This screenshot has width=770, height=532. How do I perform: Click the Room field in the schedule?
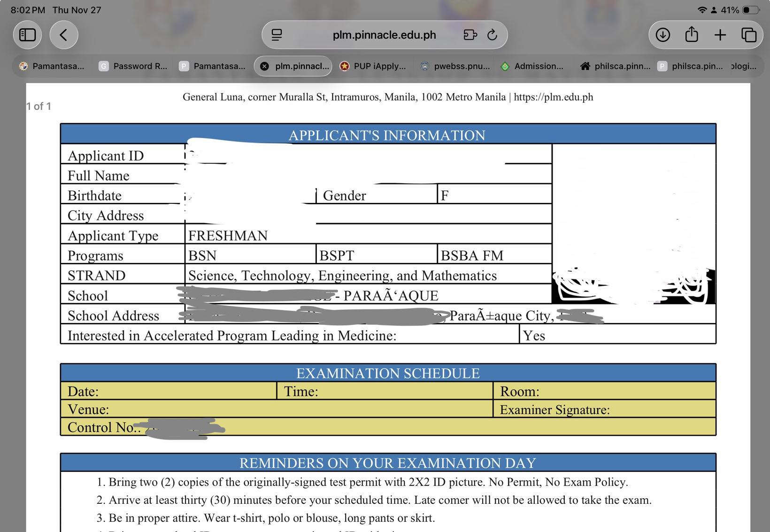point(605,391)
